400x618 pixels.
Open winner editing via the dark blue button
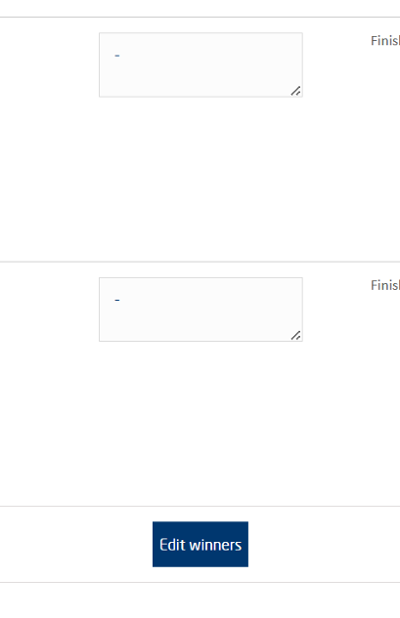point(200,544)
